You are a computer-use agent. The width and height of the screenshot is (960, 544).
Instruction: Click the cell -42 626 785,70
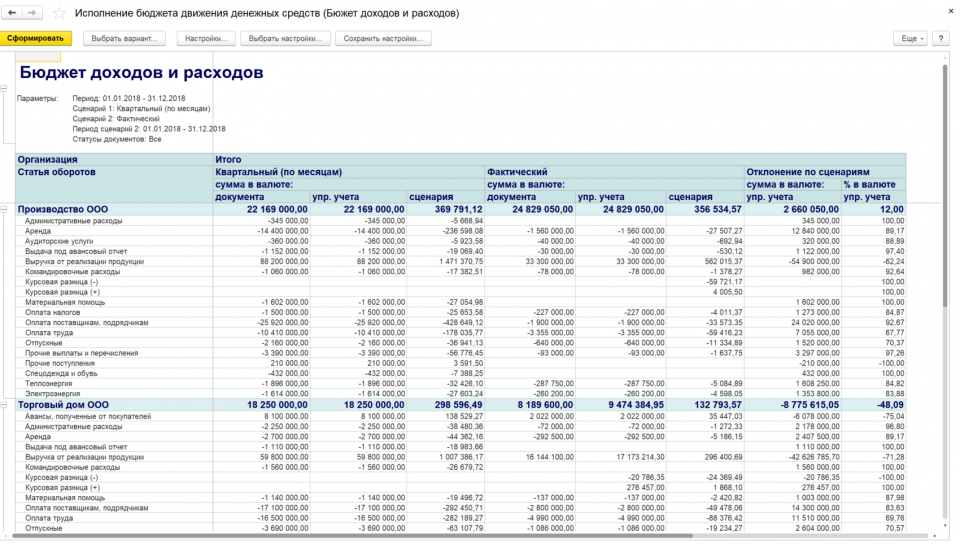point(812,457)
